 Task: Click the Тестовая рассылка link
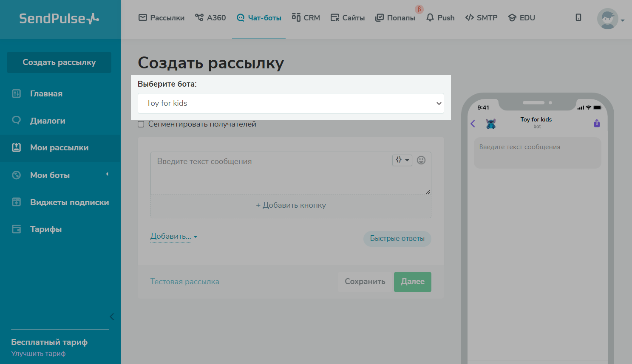click(x=185, y=282)
